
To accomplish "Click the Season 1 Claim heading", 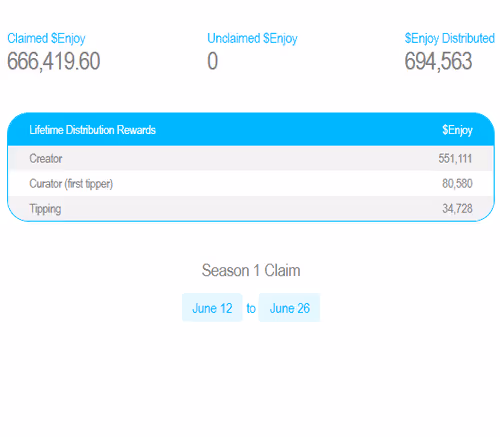I will tap(251, 270).
